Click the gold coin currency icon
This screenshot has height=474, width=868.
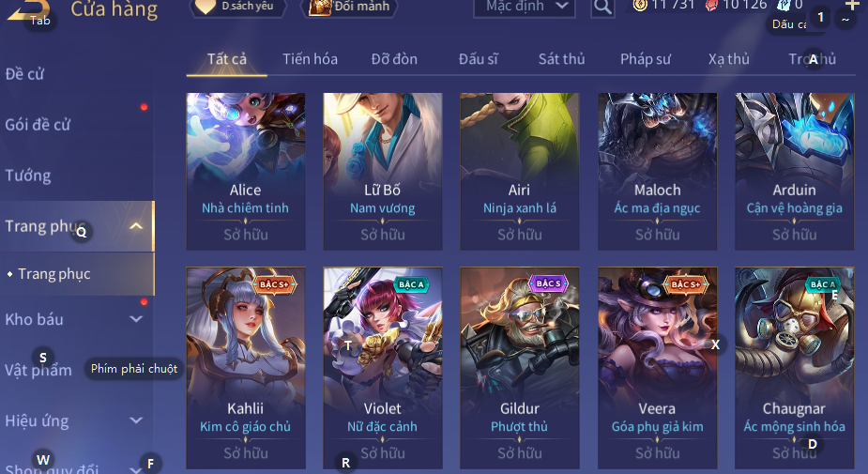point(640,6)
